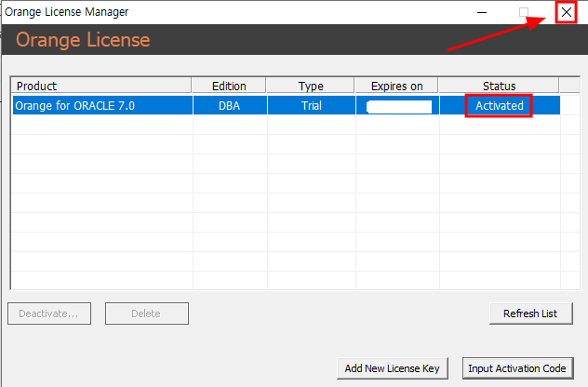The image size is (588, 387).
Task: Sort by the Product column header
Action: click(x=101, y=86)
